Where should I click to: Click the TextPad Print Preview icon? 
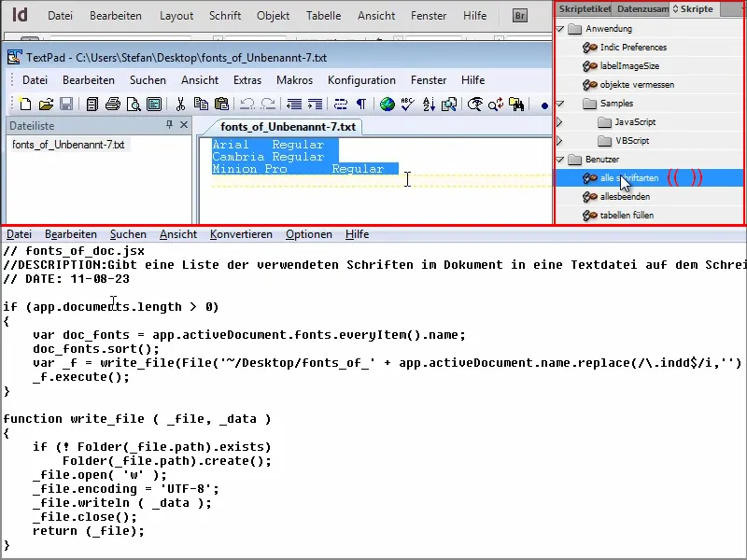point(134,104)
